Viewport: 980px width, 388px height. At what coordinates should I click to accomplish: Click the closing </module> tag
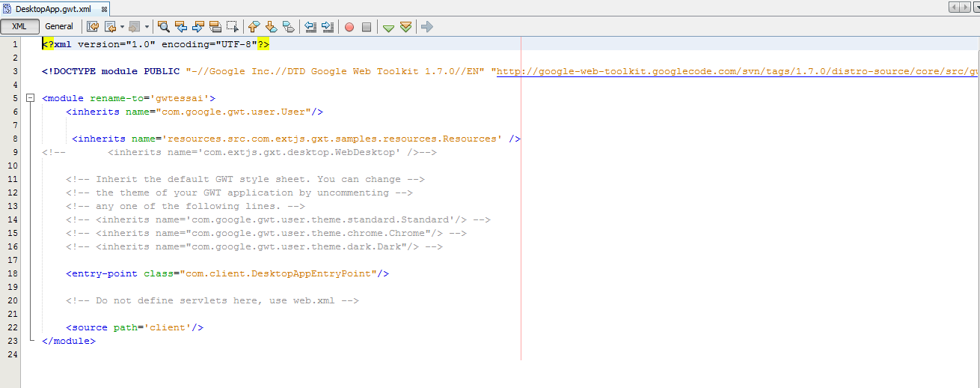click(69, 341)
